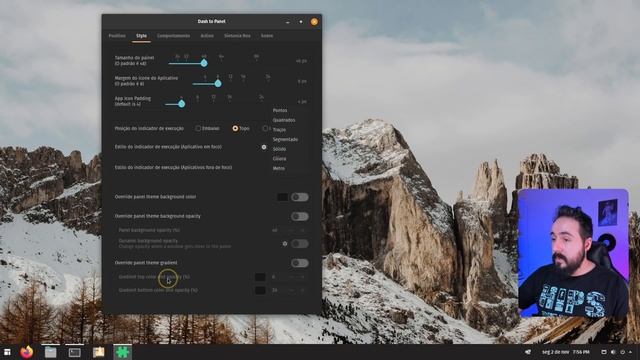Open Firefox from the taskbar

(x=27, y=352)
